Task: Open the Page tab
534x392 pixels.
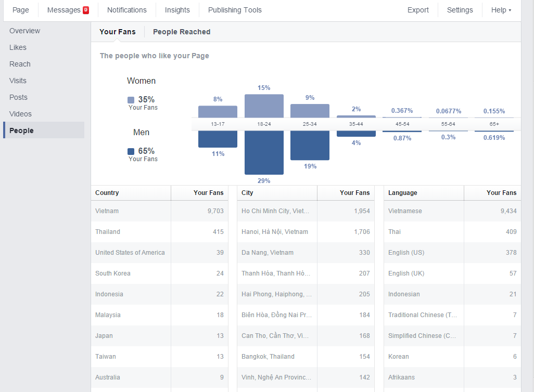Action: point(21,10)
